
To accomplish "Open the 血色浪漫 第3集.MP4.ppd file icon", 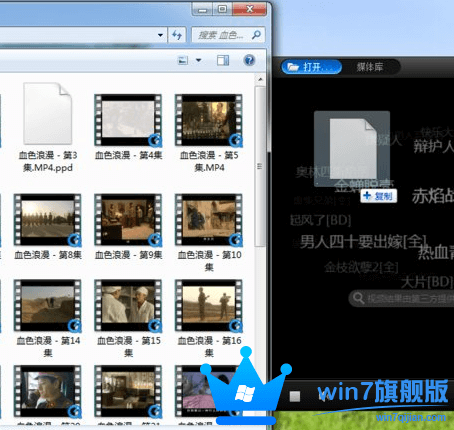I will (x=47, y=114).
